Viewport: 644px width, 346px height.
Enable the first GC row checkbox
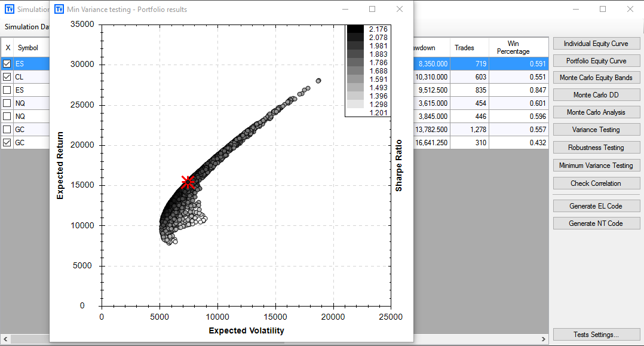pyautogui.click(x=7, y=130)
